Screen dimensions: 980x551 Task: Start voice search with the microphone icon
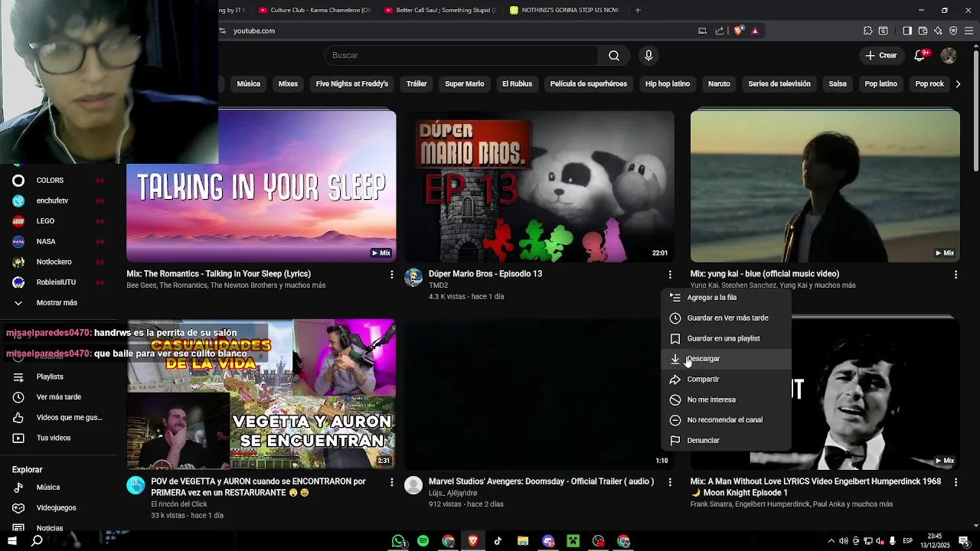pos(648,55)
